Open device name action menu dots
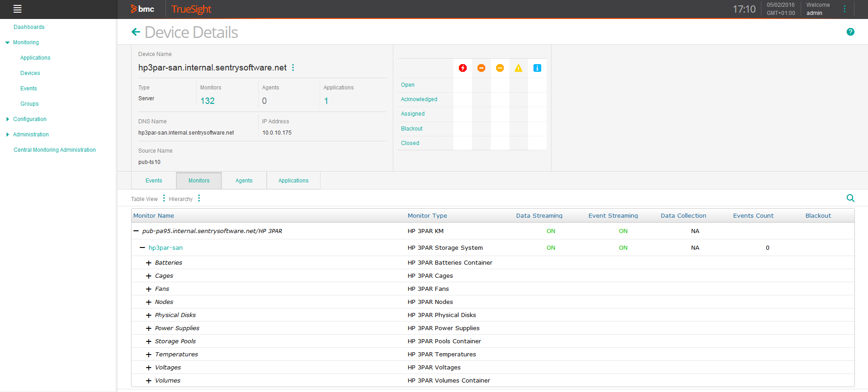 (293, 67)
